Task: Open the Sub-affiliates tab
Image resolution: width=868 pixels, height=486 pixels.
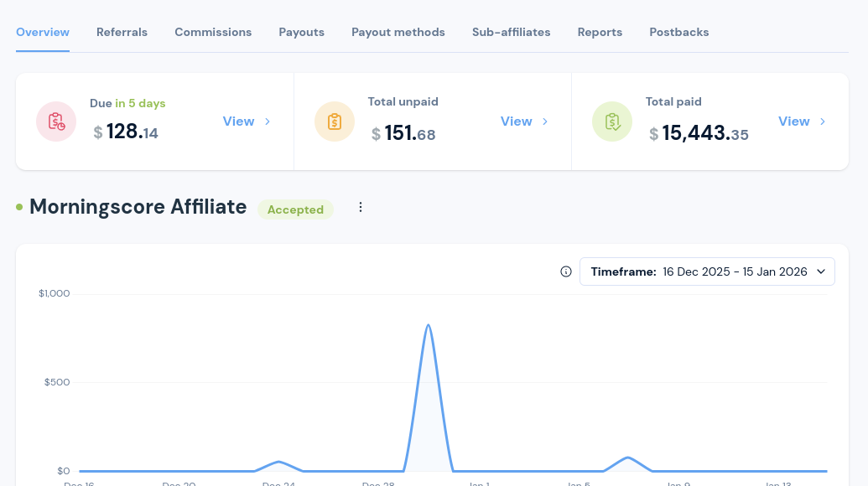Action: coord(511,32)
